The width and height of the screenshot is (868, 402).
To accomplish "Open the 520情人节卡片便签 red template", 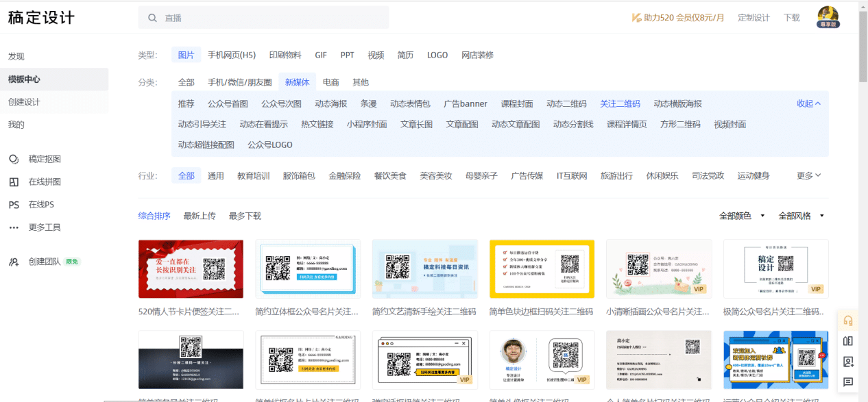I will pyautogui.click(x=191, y=268).
